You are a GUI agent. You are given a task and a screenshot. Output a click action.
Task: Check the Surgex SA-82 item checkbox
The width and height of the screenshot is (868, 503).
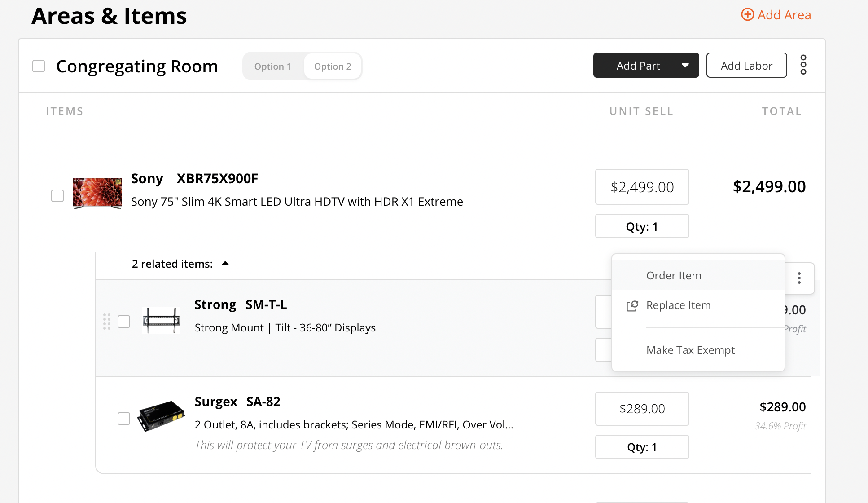pos(124,419)
